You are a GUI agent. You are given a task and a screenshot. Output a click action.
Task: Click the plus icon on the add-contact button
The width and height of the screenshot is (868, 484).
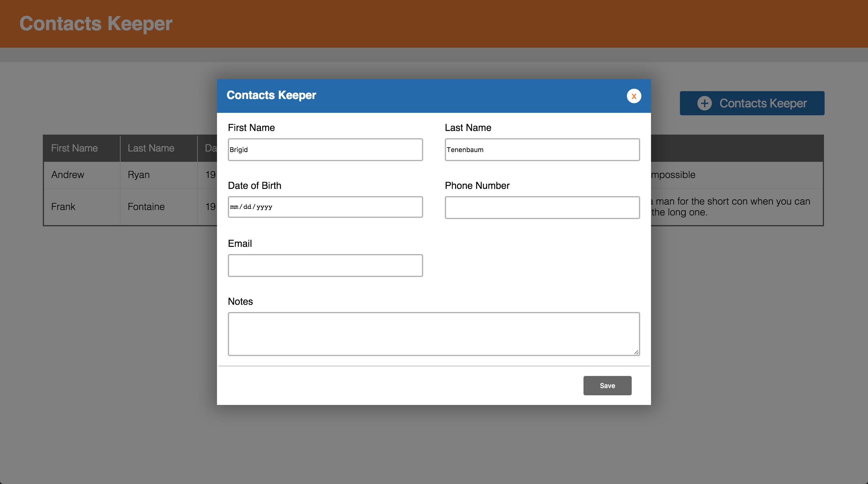[704, 103]
